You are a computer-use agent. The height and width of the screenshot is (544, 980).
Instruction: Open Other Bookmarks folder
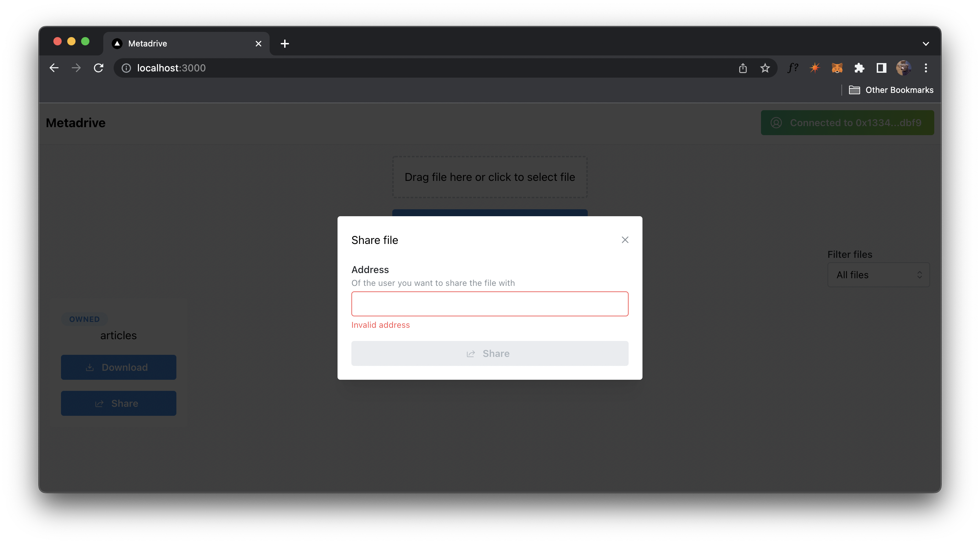coord(891,90)
